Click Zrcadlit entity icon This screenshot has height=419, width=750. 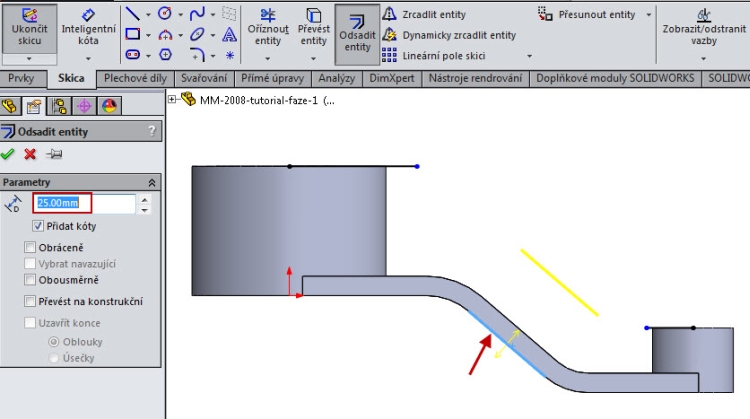point(389,14)
